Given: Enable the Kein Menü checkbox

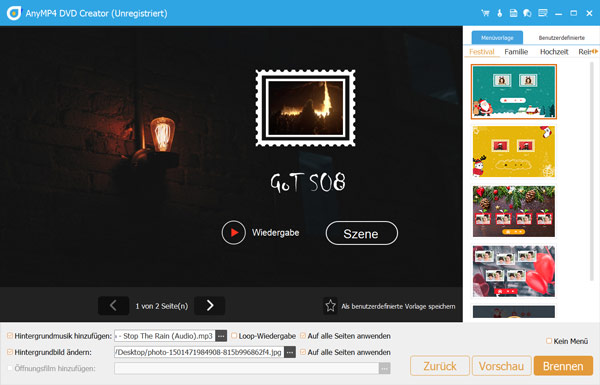Looking at the screenshot, I should [x=549, y=341].
